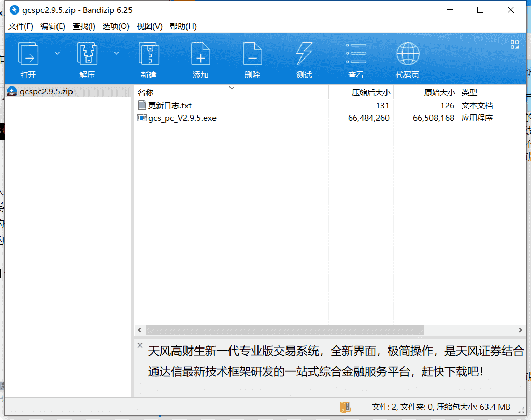Maximize the Bandizip window
This screenshot has height=420, width=531.
pos(480,10)
